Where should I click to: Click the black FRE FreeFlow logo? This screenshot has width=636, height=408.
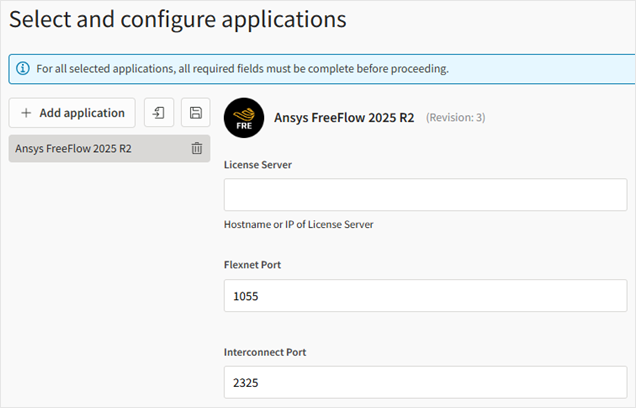coord(244,118)
